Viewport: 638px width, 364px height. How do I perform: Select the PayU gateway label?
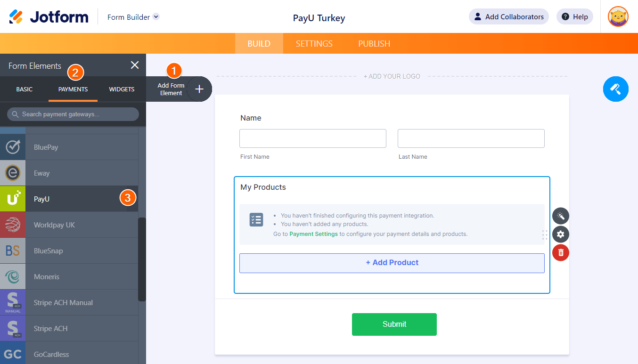pyautogui.click(x=42, y=199)
